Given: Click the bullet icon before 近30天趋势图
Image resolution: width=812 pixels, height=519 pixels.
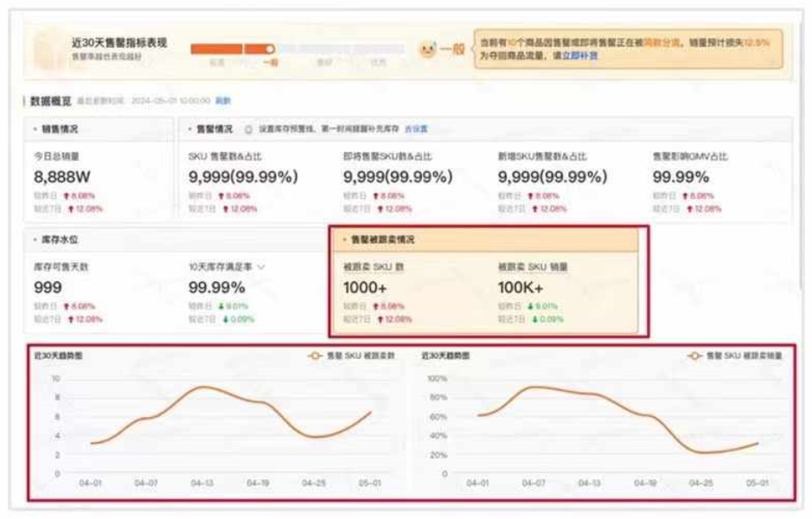Looking at the screenshot, I should (x=33, y=356).
